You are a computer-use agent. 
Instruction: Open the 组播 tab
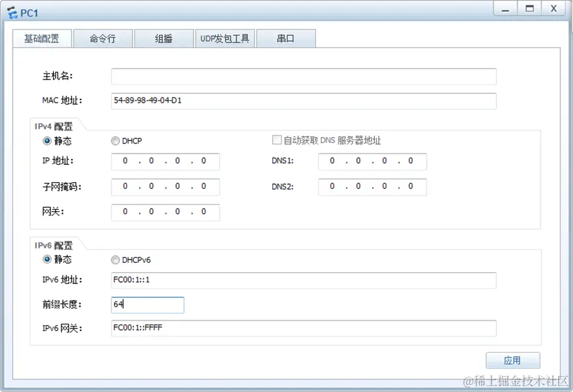(x=164, y=38)
